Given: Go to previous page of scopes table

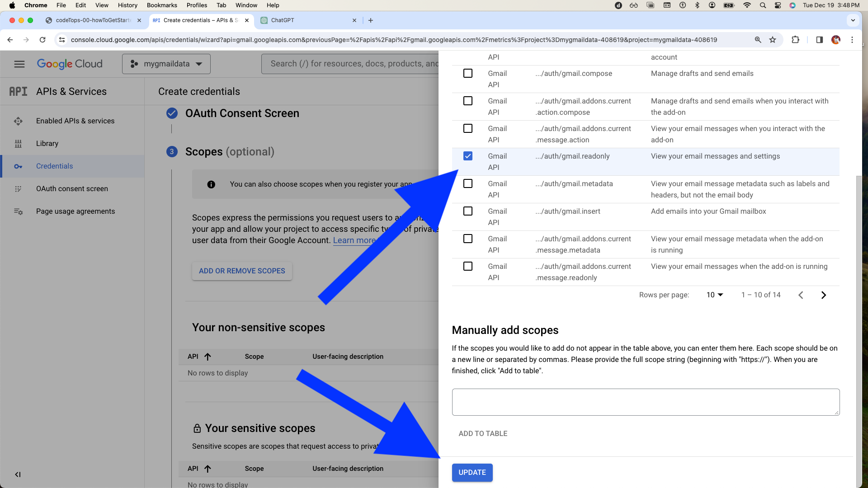Looking at the screenshot, I should [801, 295].
